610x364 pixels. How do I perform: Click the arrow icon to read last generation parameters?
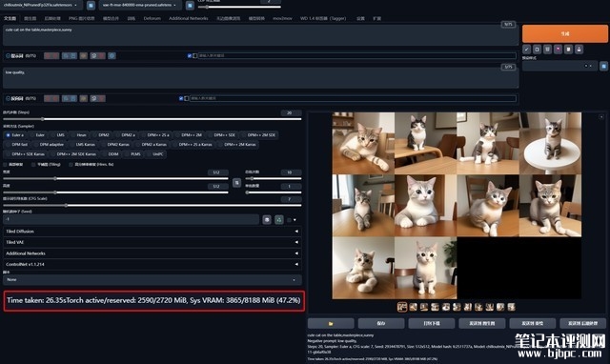coord(526,50)
